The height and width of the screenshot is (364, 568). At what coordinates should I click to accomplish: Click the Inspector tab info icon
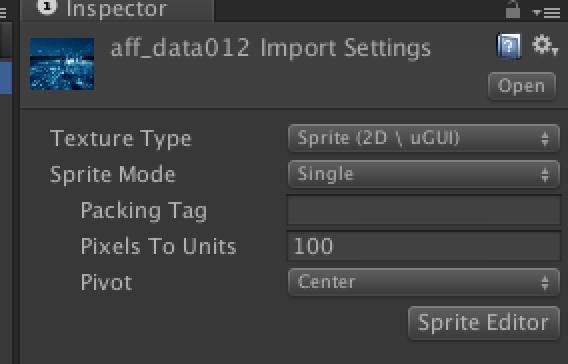pos(47,6)
